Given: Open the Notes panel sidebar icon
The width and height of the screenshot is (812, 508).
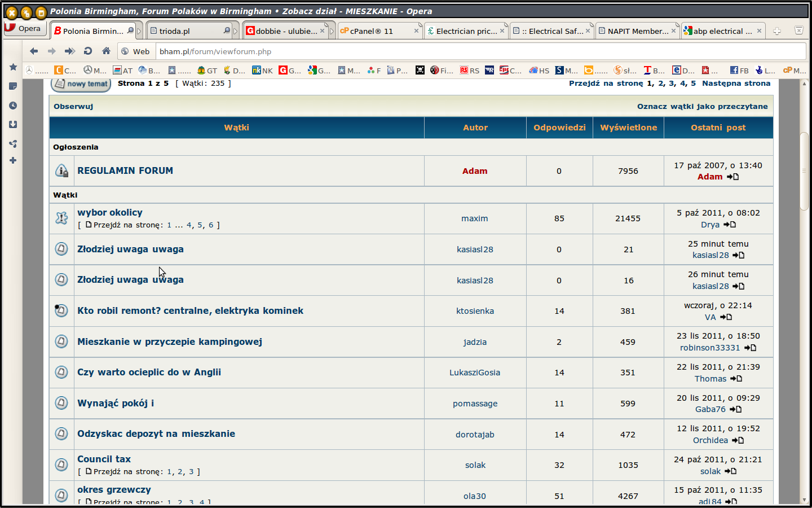Looking at the screenshot, I should [13, 86].
